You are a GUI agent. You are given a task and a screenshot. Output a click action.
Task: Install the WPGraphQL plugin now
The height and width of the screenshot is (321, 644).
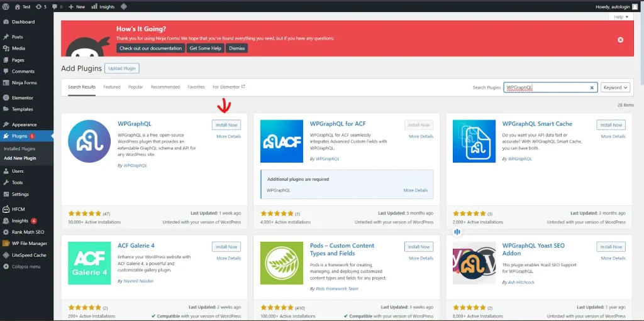tap(226, 125)
